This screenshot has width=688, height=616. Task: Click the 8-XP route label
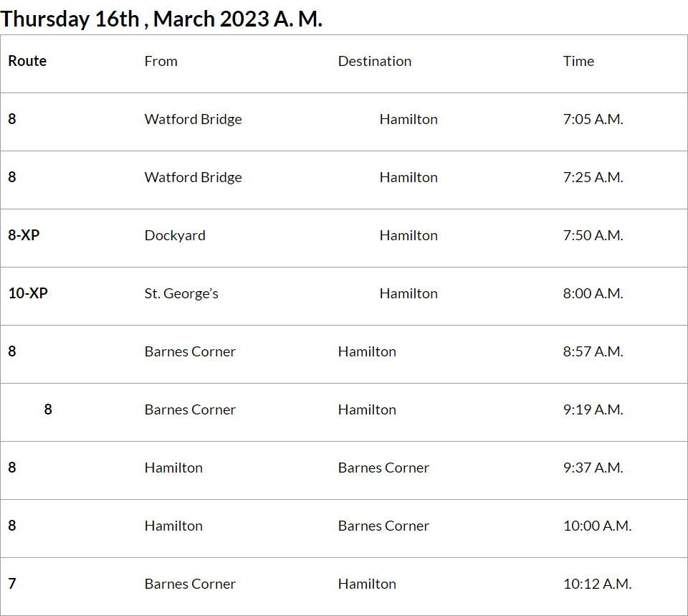click(24, 236)
